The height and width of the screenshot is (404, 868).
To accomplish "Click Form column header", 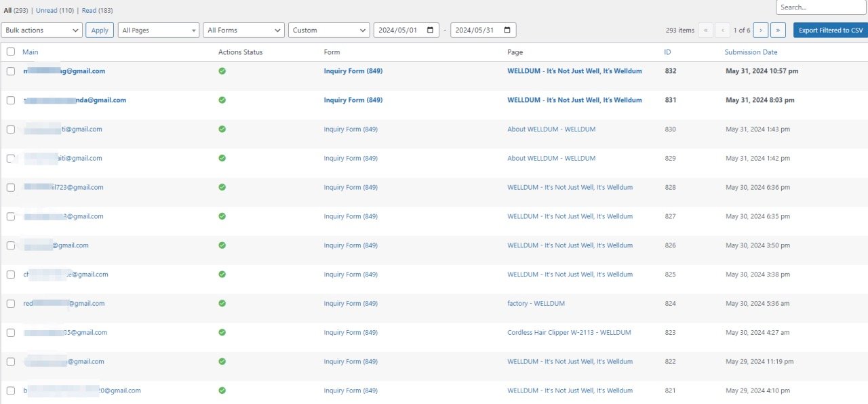I will click(x=332, y=52).
